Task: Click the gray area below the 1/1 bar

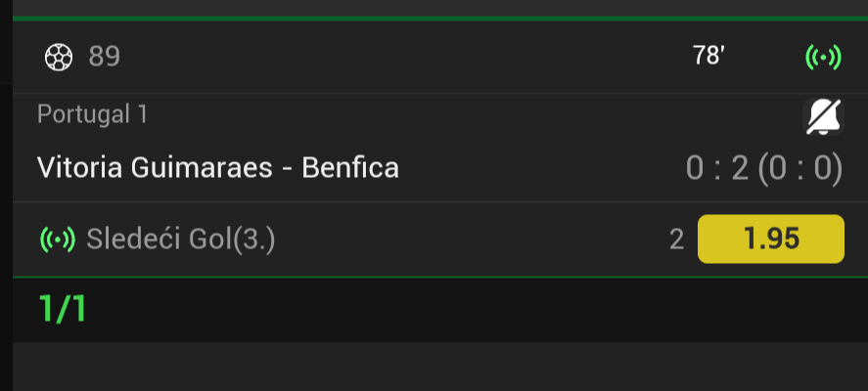Action: click(x=440, y=367)
